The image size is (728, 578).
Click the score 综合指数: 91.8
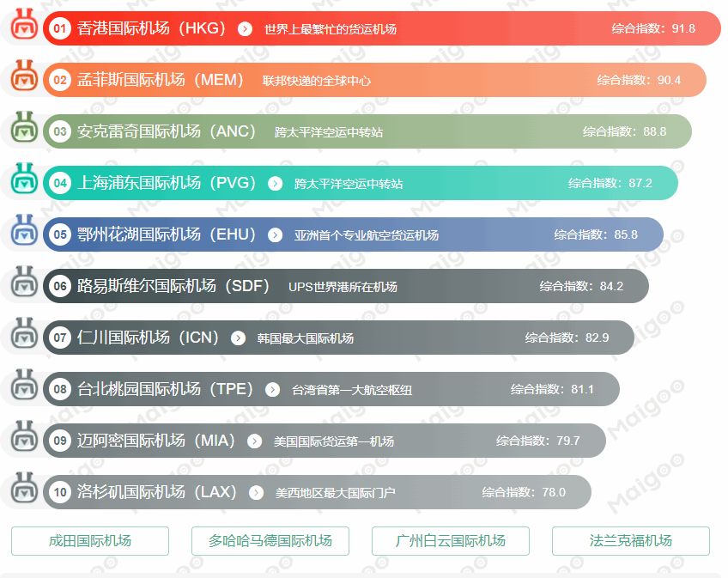(653, 29)
